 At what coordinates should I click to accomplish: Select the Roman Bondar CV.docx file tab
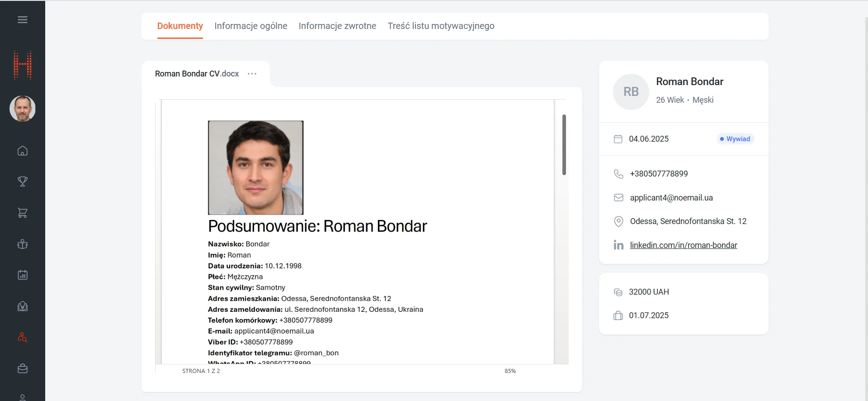(197, 74)
